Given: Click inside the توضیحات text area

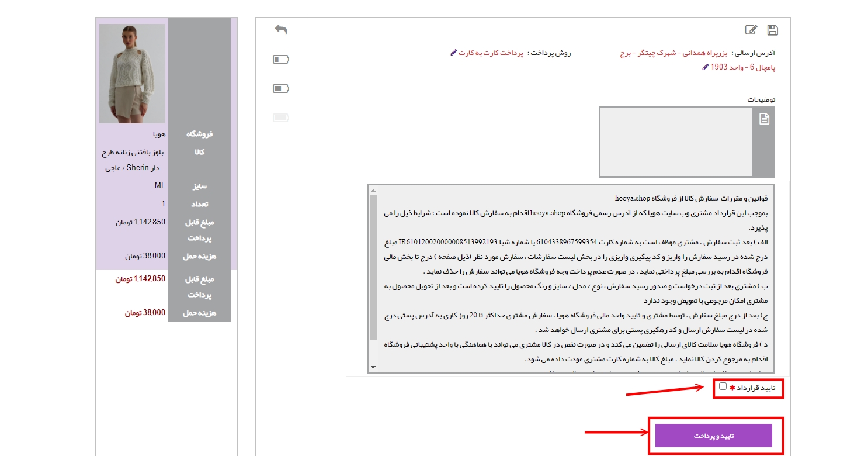Looking at the screenshot, I should [x=675, y=142].
